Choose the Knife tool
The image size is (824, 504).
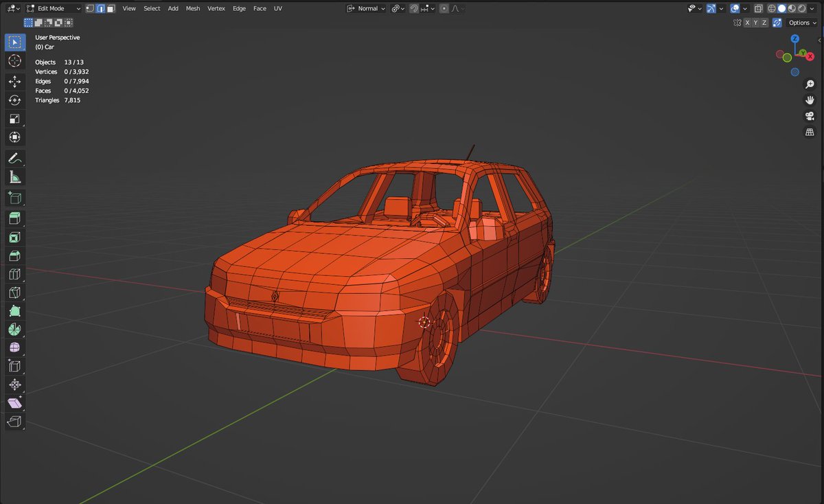point(14,293)
